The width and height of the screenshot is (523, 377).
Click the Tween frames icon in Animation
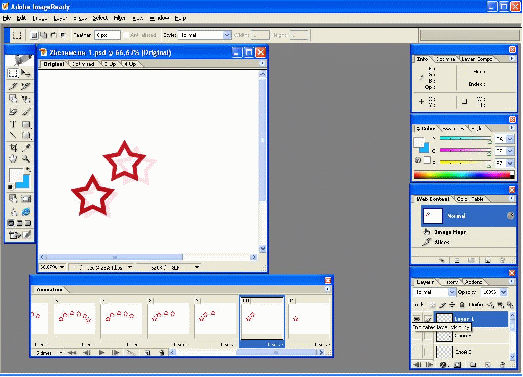pos(131,352)
